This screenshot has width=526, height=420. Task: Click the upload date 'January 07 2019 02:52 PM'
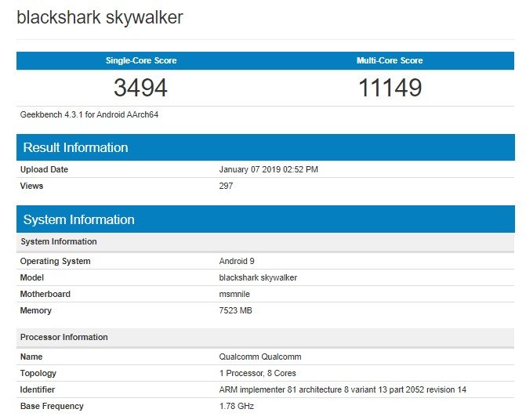[x=268, y=169]
